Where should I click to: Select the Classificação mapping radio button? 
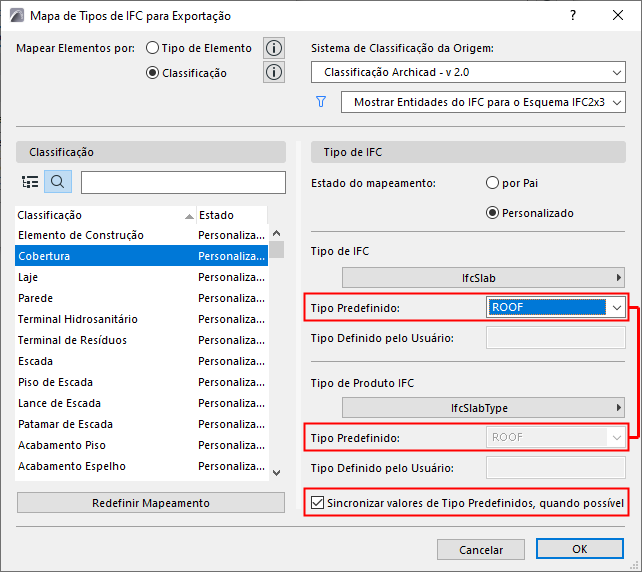click(x=152, y=73)
